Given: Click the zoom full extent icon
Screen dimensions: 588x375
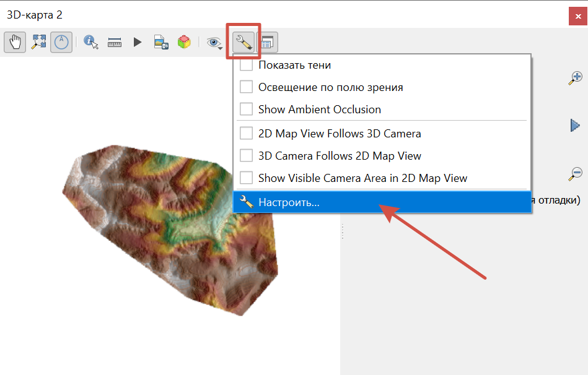Looking at the screenshot, I should (39, 42).
